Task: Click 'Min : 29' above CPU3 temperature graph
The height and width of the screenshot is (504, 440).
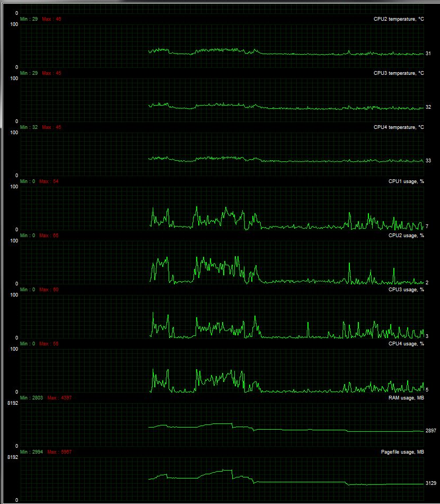Action: 29,73
